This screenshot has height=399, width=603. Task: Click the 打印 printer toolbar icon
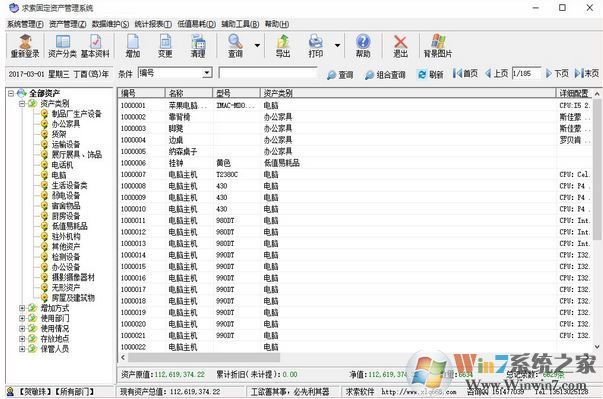316,46
